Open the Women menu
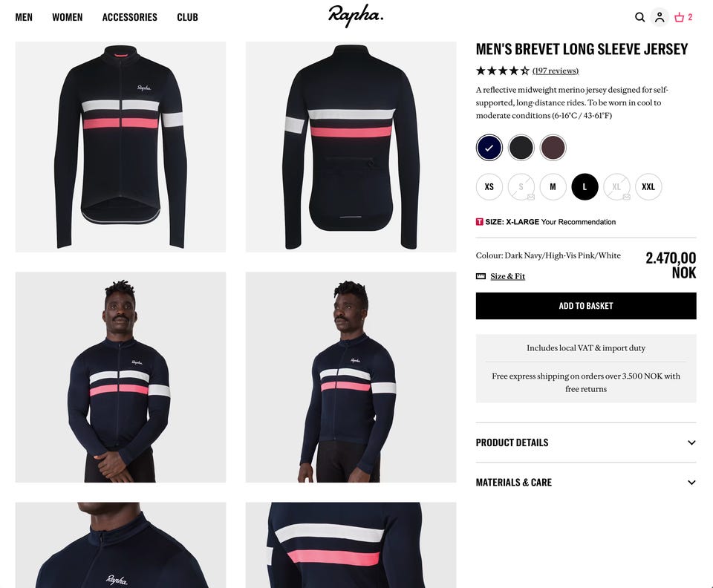The width and height of the screenshot is (713, 588). click(x=68, y=17)
